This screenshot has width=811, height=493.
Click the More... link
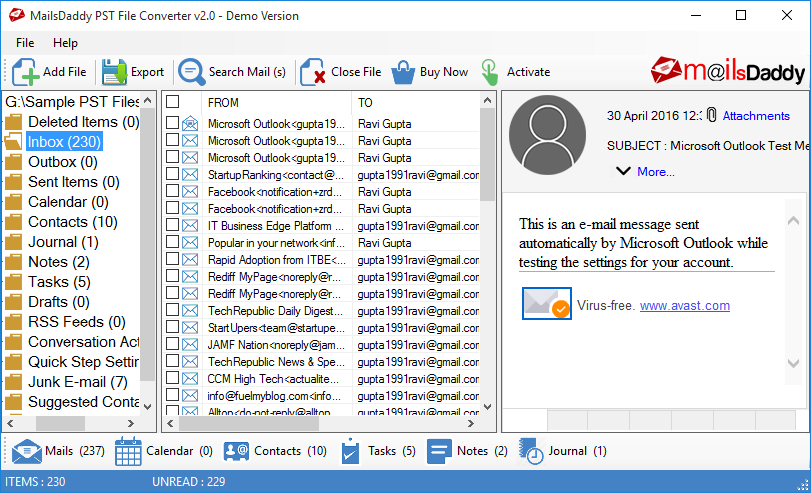coord(655,172)
